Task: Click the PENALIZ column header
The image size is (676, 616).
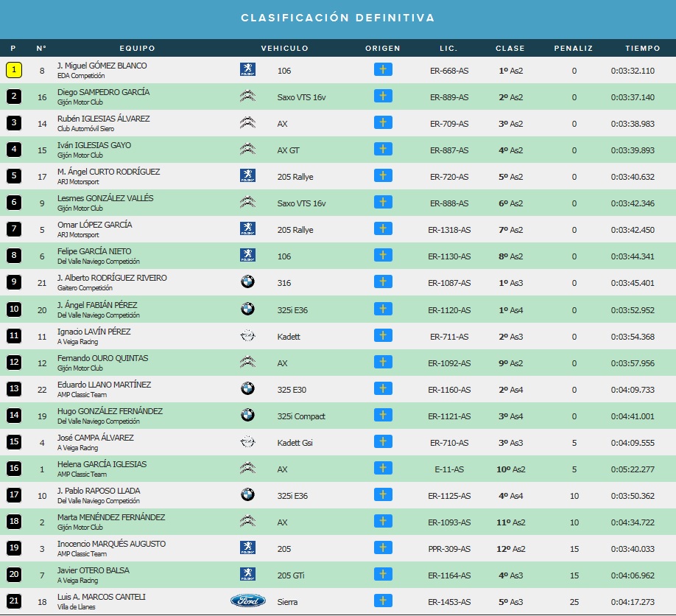Action: (574, 48)
